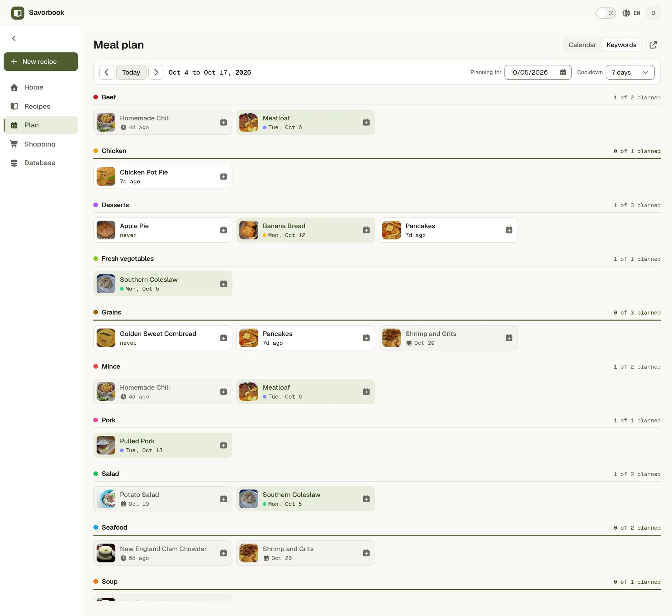Add Golden Sweet Cornbread to the plan

pyautogui.click(x=223, y=338)
